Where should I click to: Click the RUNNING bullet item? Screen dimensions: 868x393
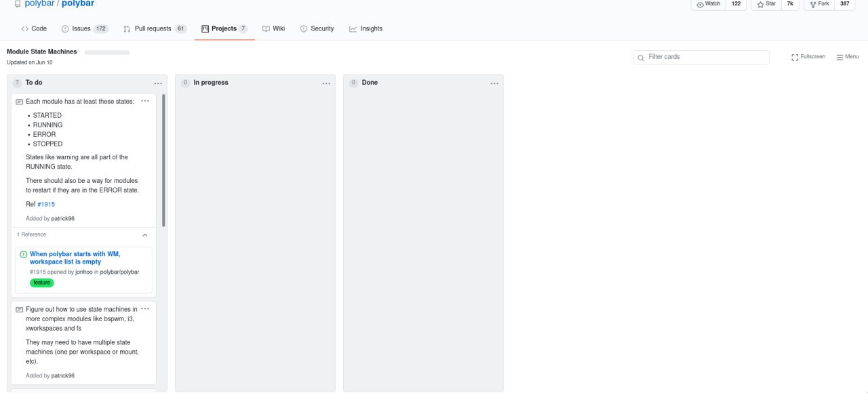pos(47,125)
